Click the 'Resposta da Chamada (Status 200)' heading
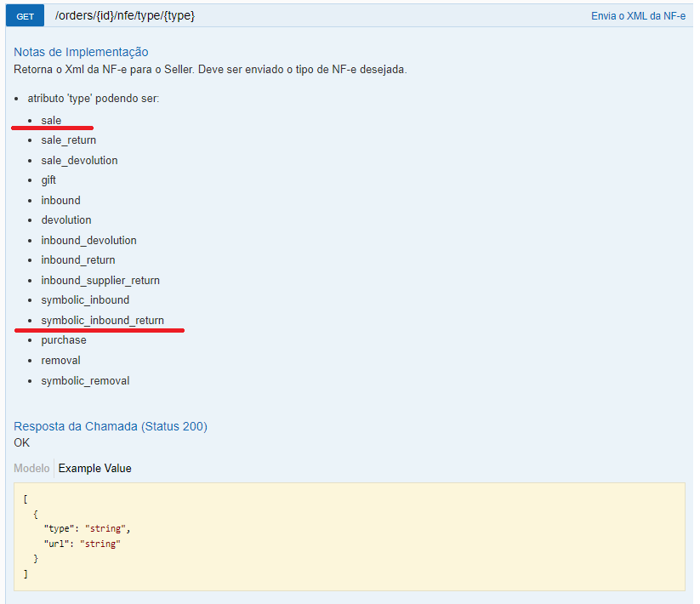 pyautogui.click(x=111, y=426)
